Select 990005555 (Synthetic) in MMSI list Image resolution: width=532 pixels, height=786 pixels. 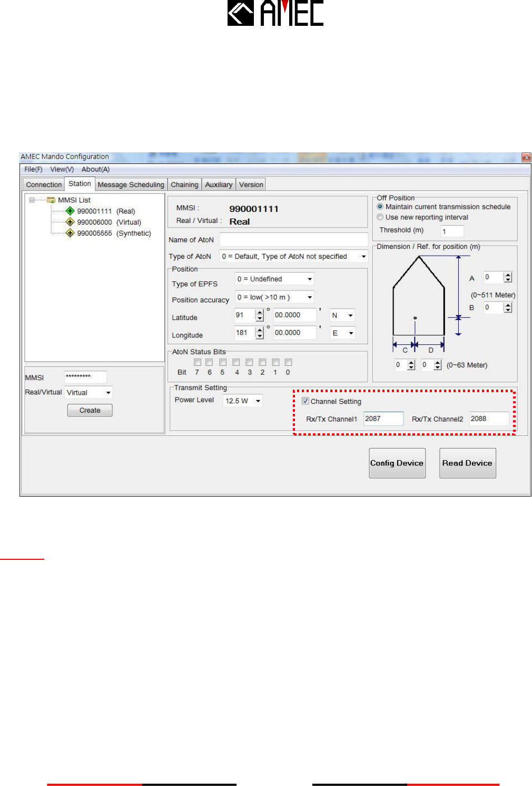tap(114, 233)
